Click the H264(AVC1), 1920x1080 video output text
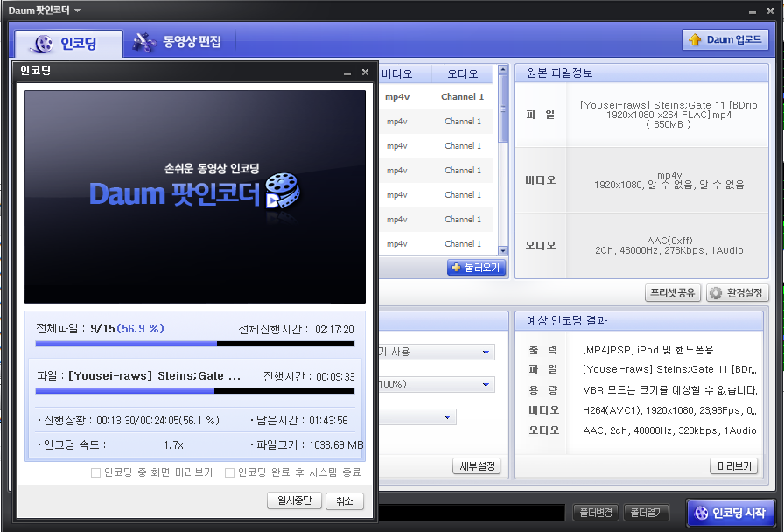Image resolution: width=784 pixels, height=532 pixels. (x=669, y=410)
